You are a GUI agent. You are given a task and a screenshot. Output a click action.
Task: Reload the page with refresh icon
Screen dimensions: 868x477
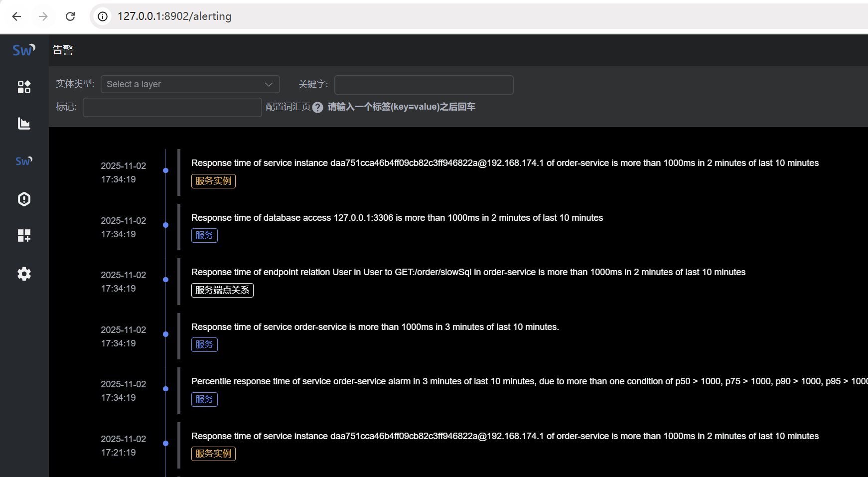click(x=70, y=16)
